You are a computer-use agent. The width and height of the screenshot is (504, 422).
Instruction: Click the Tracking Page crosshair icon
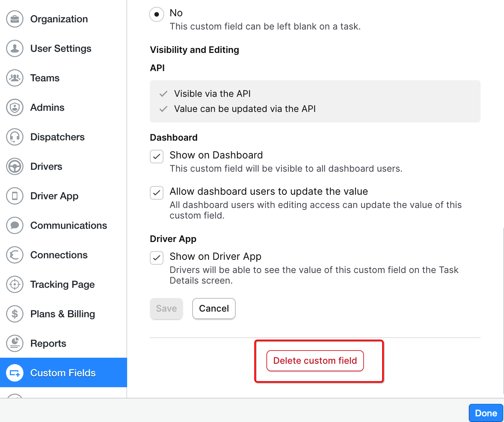click(15, 284)
